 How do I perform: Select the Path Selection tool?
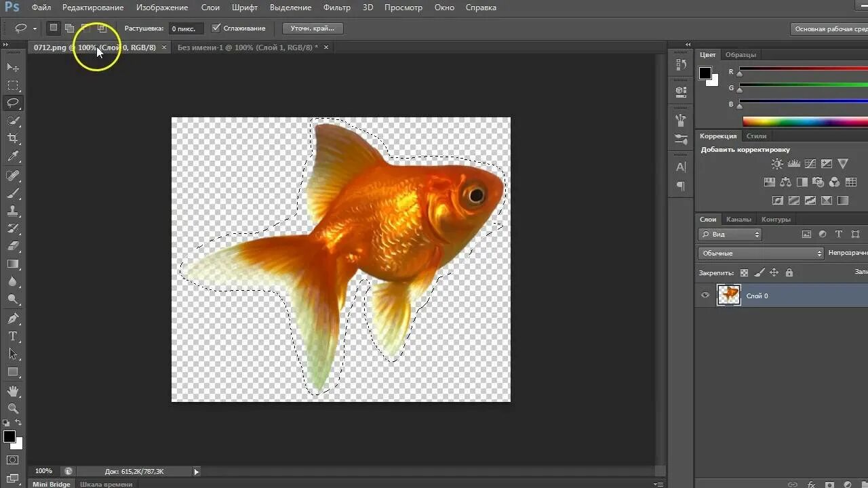tap(13, 354)
